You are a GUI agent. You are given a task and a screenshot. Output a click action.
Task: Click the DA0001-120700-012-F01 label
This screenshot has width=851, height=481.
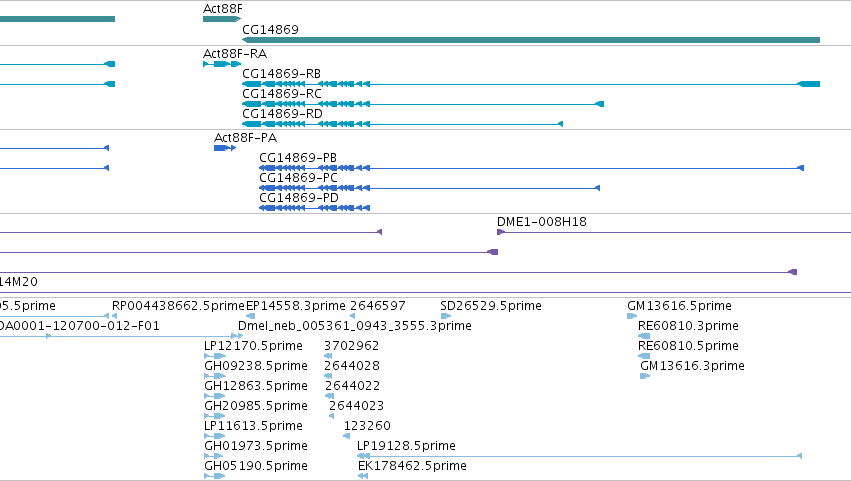coord(79,326)
